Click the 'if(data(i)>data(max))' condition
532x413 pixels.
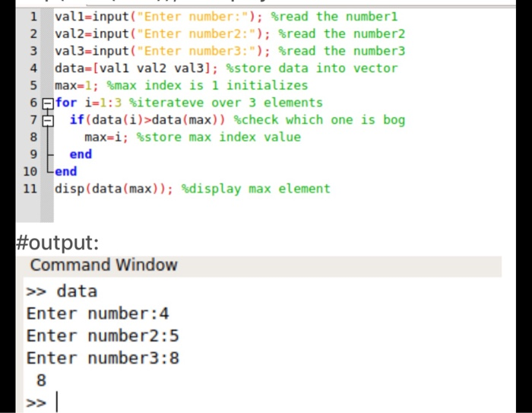[147, 120]
